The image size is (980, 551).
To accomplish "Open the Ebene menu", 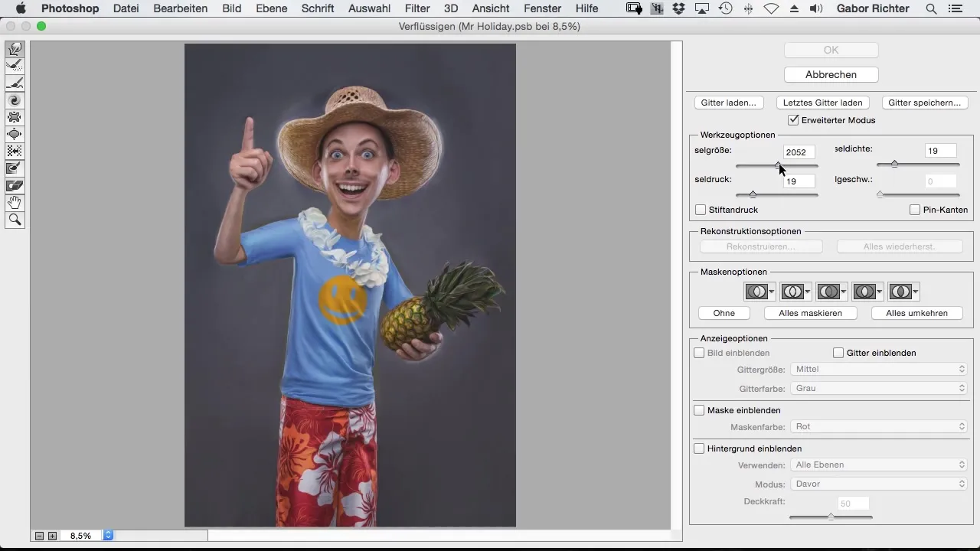I will [272, 9].
